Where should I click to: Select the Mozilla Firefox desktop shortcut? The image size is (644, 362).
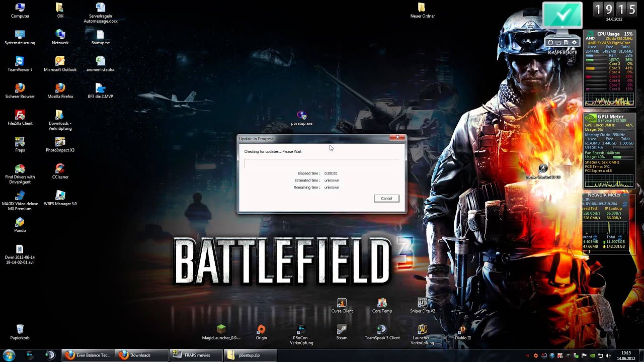60,91
